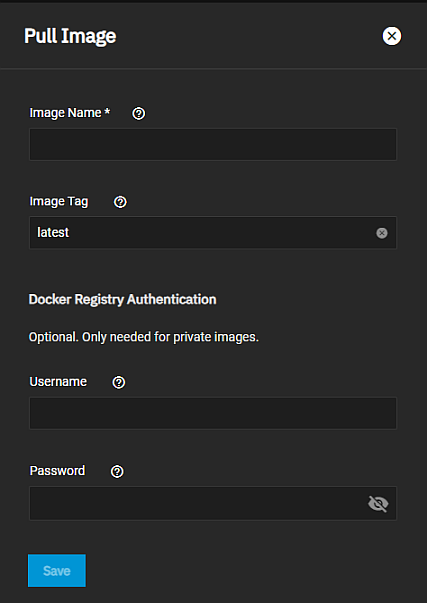
Task: Click 'Optional. Only needed for private images.' text
Action: pyautogui.click(x=143, y=337)
